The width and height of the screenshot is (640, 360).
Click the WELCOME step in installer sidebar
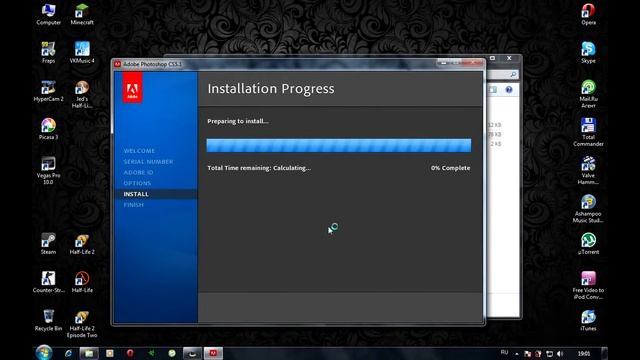click(x=139, y=151)
